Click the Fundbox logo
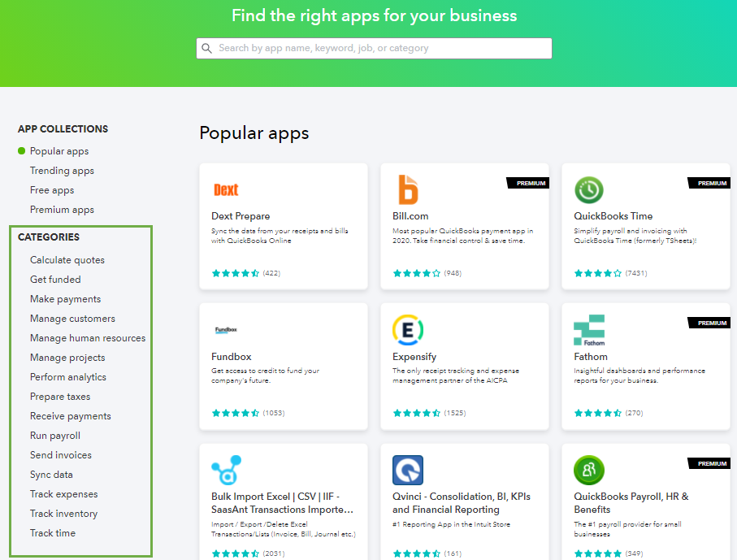This screenshot has height=560, width=737. pos(226,330)
